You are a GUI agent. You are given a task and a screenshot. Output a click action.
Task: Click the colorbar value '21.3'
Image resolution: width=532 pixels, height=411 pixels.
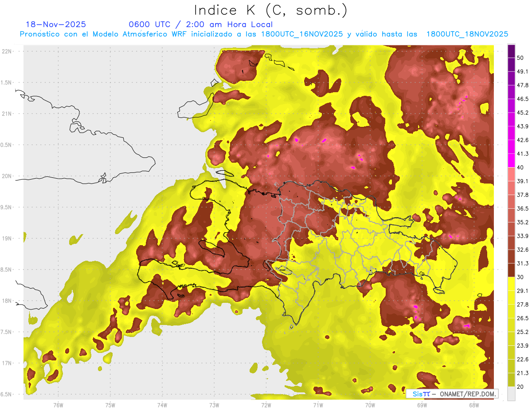[523, 373]
